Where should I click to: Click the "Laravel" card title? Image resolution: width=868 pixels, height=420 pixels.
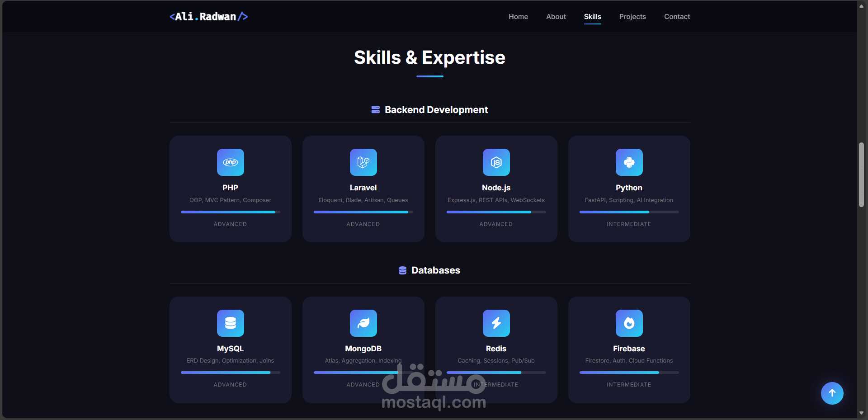pos(363,188)
